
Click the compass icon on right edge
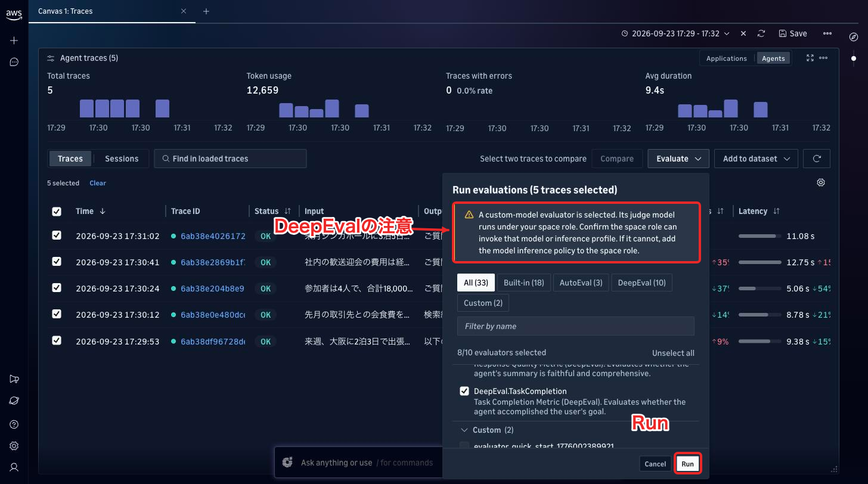[853, 37]
